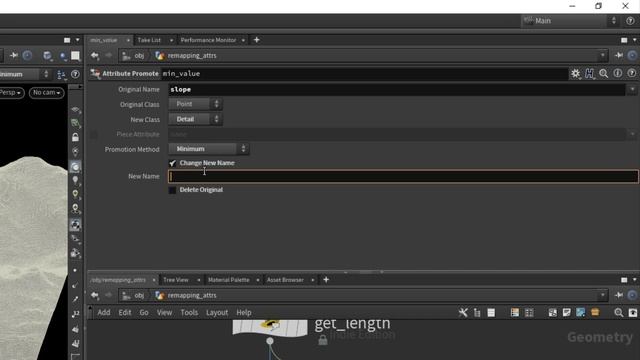Open the Main desktop selector dropdown

pos(570,21)
